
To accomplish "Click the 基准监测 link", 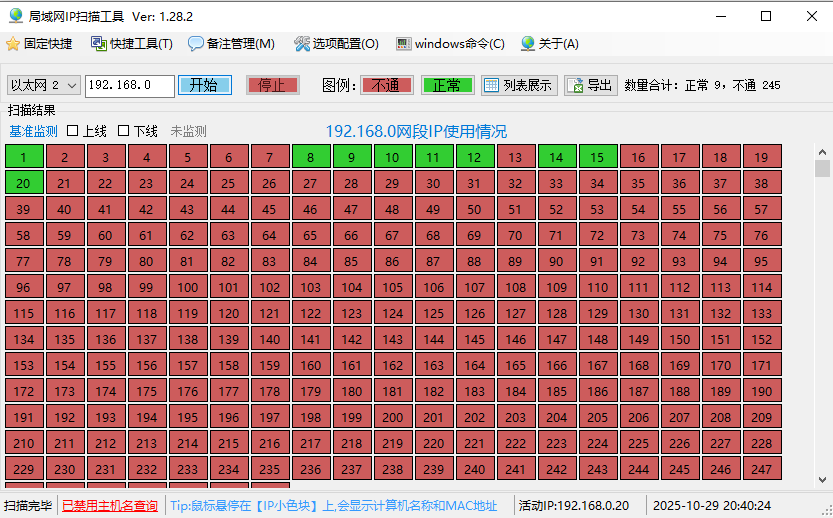I will tap(33, 131).
